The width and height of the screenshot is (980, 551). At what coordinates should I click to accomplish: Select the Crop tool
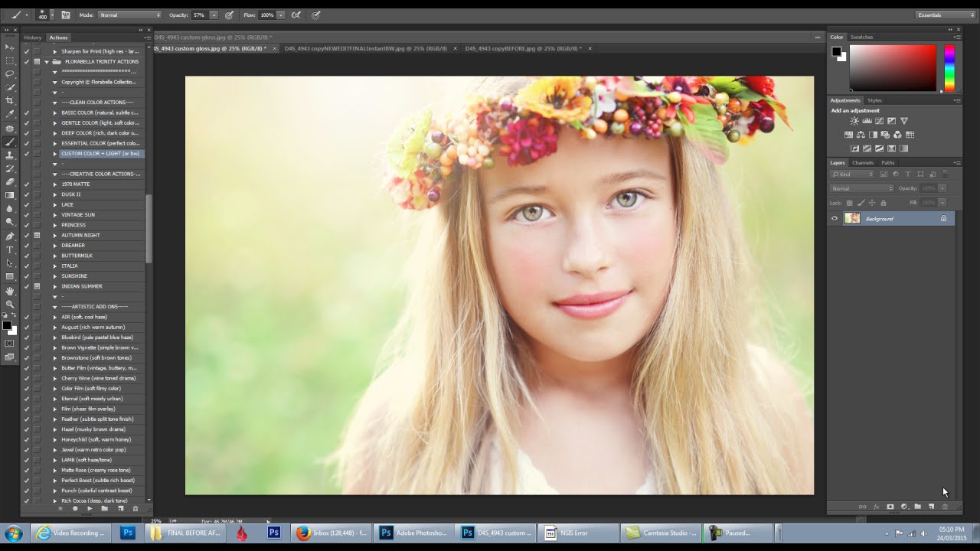click(x=10, y=101)
